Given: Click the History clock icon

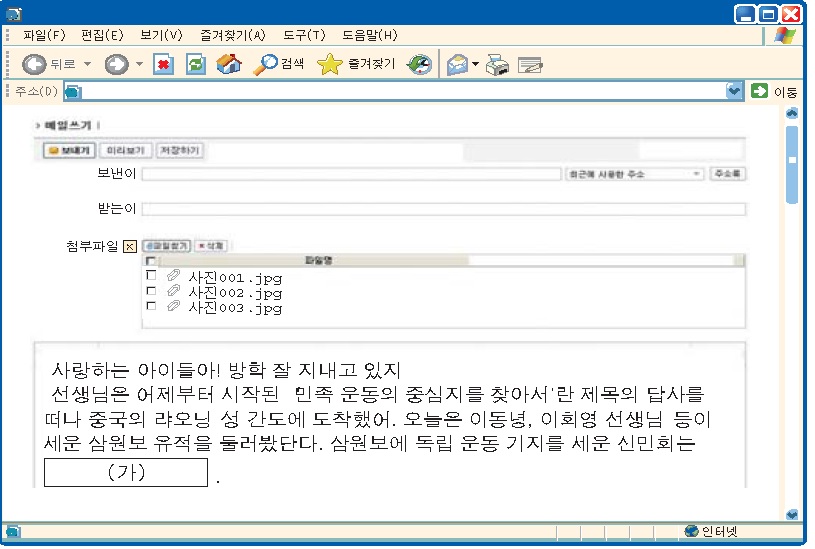Looking at the screenshot, I should click(420, 64).
